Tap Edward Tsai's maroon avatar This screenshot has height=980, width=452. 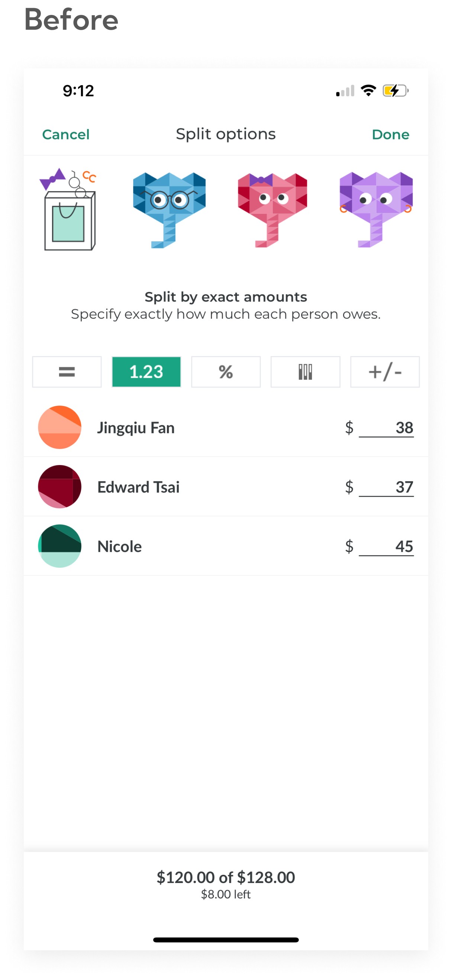point(60,487)
